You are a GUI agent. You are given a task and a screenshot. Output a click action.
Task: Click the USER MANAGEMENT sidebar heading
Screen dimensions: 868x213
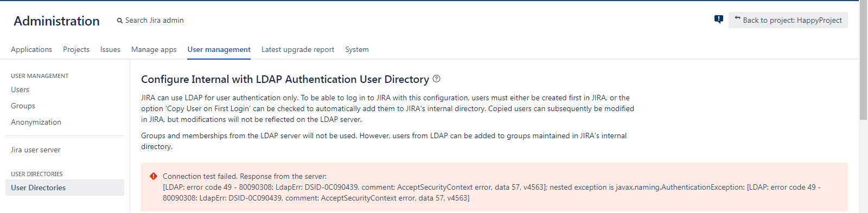click(40, 76)
